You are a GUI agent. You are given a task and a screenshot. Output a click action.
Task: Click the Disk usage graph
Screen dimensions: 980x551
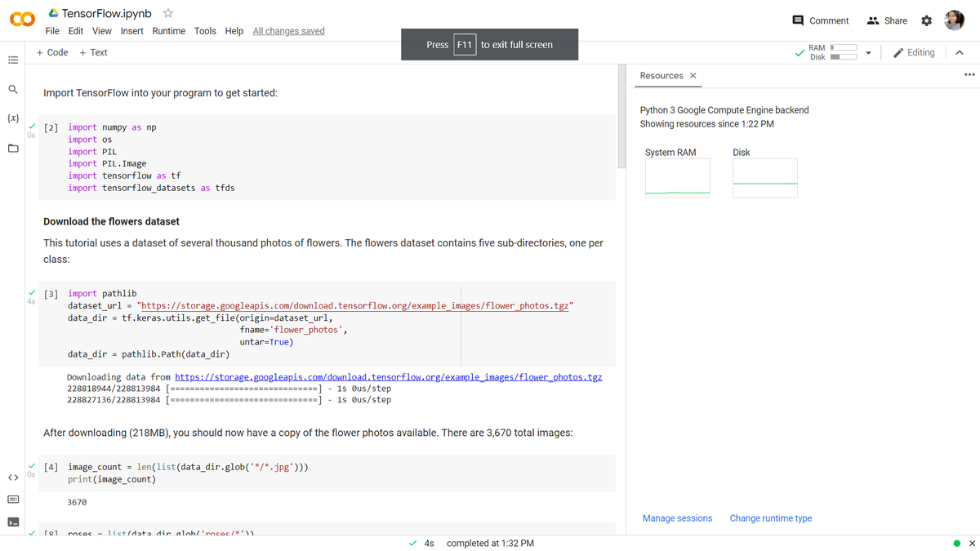tap(764, 178)
